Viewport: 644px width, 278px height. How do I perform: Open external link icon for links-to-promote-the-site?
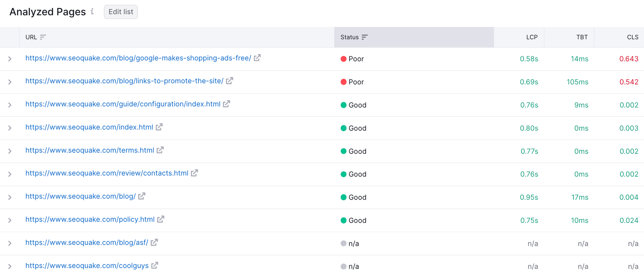click(x=229, y=81)
